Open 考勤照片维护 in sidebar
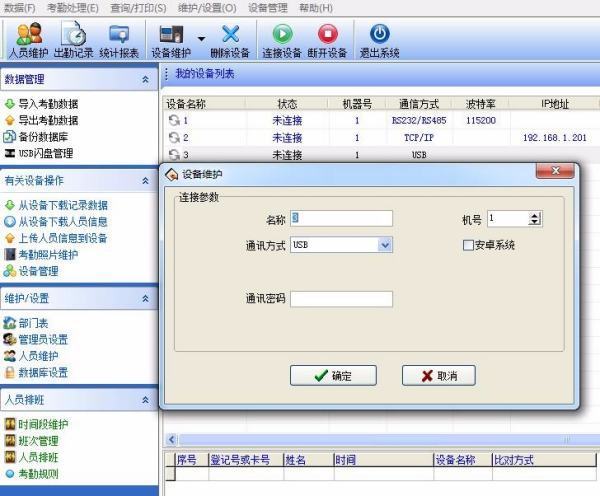 [41, 255]
